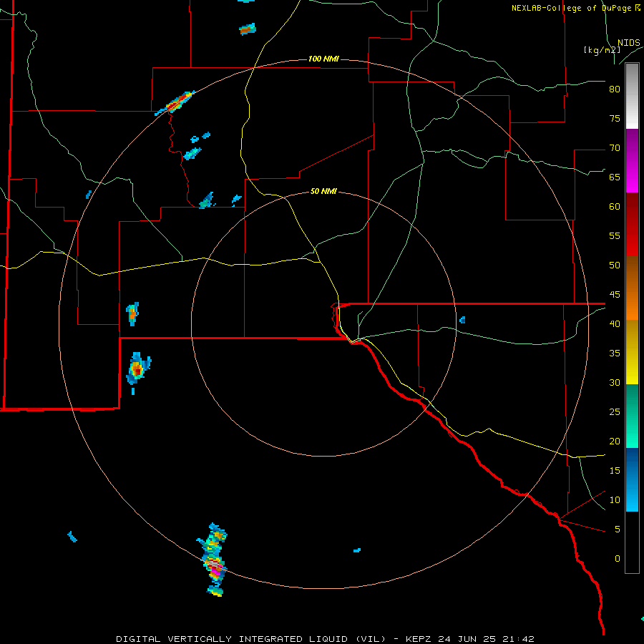Click the 75 value on the color scale
Viewport: 644px width, 644px height.
point(615,118)
